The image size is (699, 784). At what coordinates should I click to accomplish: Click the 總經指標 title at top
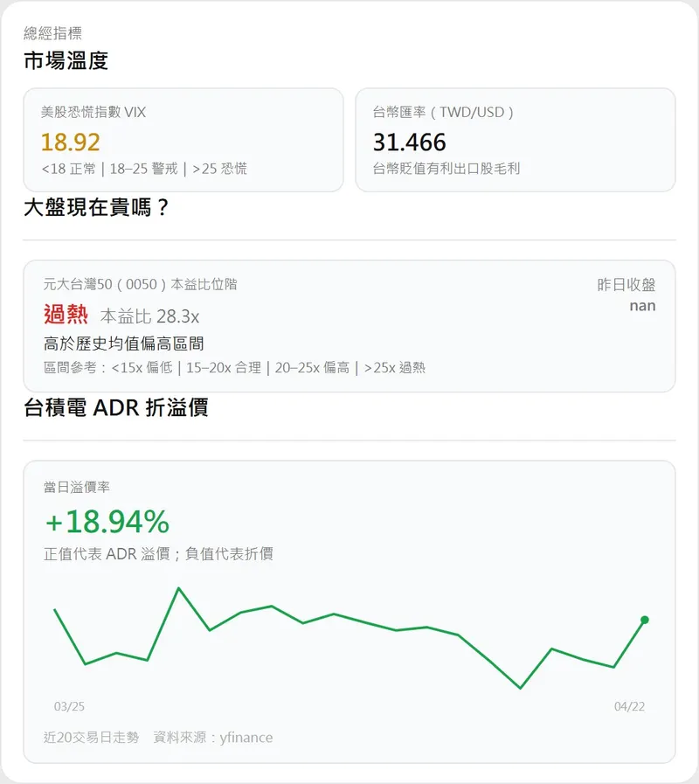pos(53,33)
